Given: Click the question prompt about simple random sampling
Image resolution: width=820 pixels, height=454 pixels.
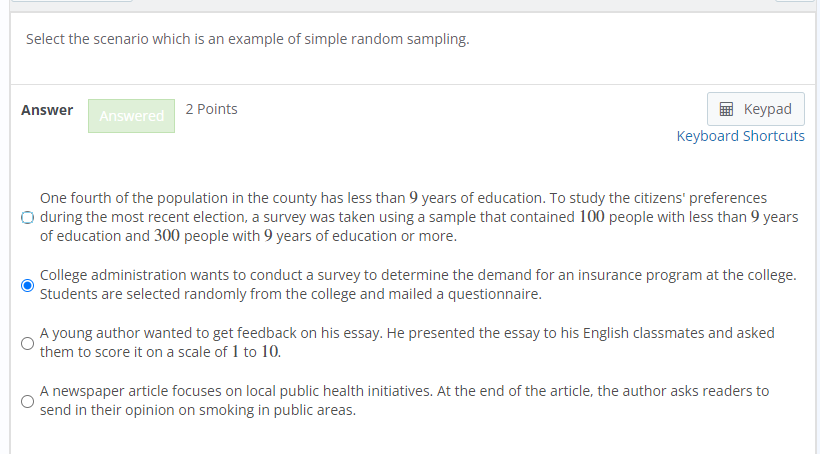Looking at the screenshot, I should tap(248, 39).
